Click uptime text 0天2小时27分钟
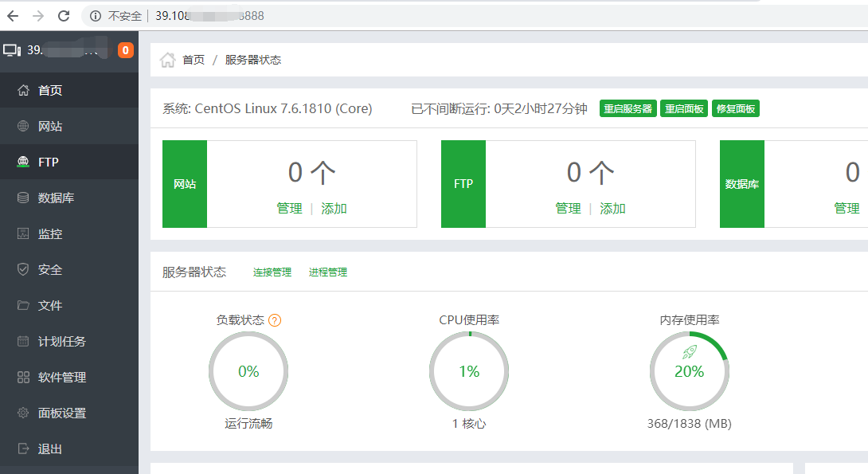Viewport: 868px width, 474px height. click(x=540, y=108)
